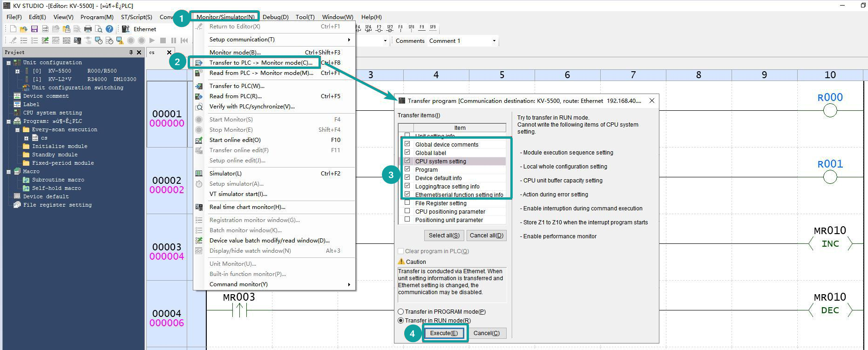This screenshot has width=868, height=350.
Task: Open the Comment 1 dropdown
Action: tap(494, 41)
